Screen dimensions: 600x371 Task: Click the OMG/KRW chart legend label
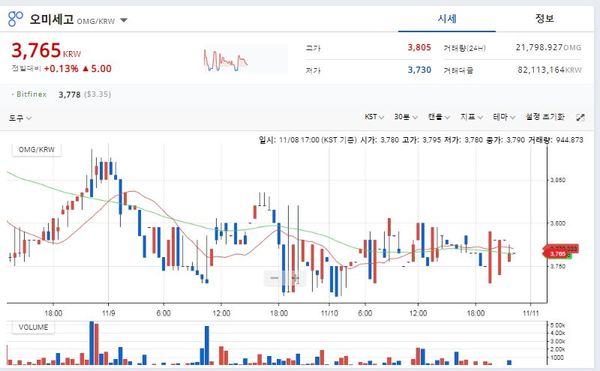[37, 150]
